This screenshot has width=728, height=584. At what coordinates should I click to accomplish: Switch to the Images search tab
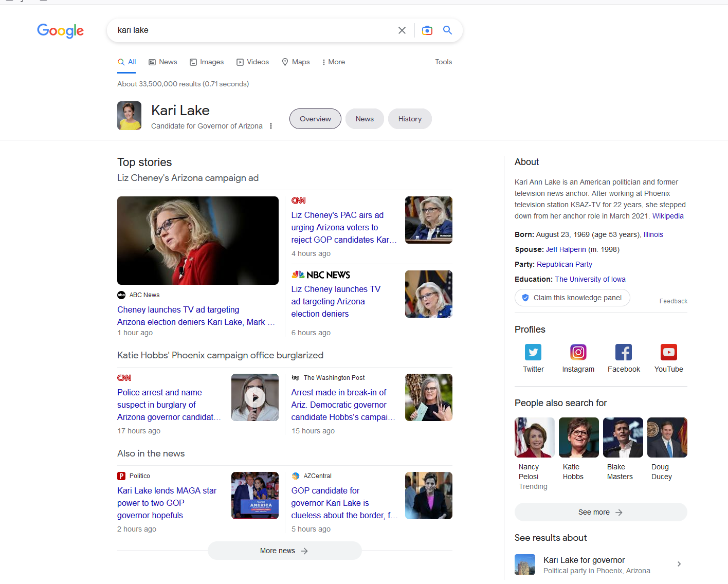[207, 62]
